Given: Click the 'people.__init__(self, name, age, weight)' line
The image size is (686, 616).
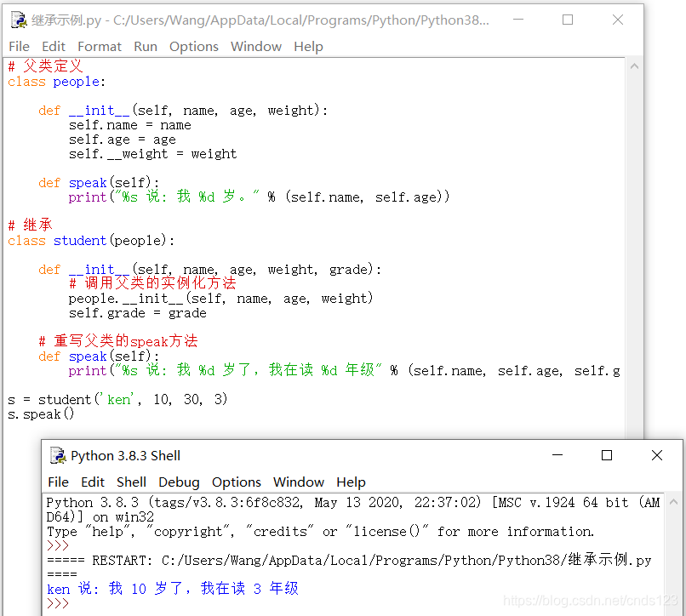Looking at the screenshot, I should pos(220,299).
